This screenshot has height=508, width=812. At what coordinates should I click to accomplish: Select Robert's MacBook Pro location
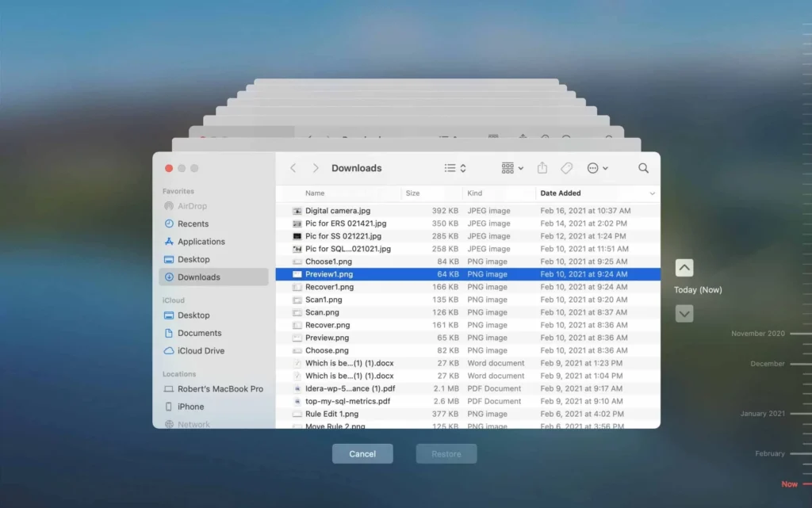click(x=213, y=389)
